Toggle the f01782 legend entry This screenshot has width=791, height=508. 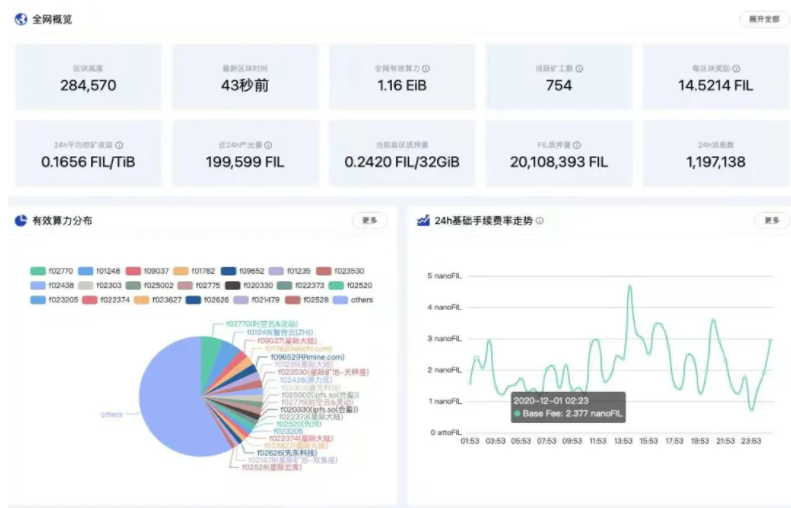[x=194, y=271]
